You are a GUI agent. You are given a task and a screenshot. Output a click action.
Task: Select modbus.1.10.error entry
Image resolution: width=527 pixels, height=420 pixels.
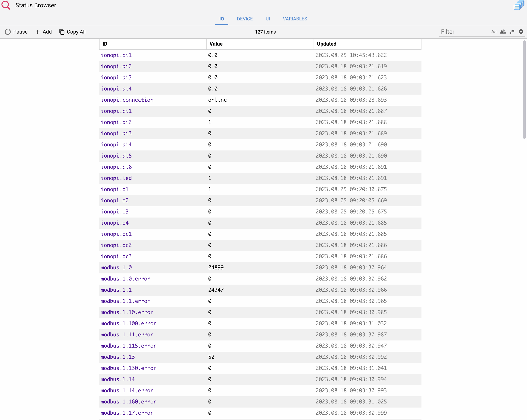(x=127, y=313)
